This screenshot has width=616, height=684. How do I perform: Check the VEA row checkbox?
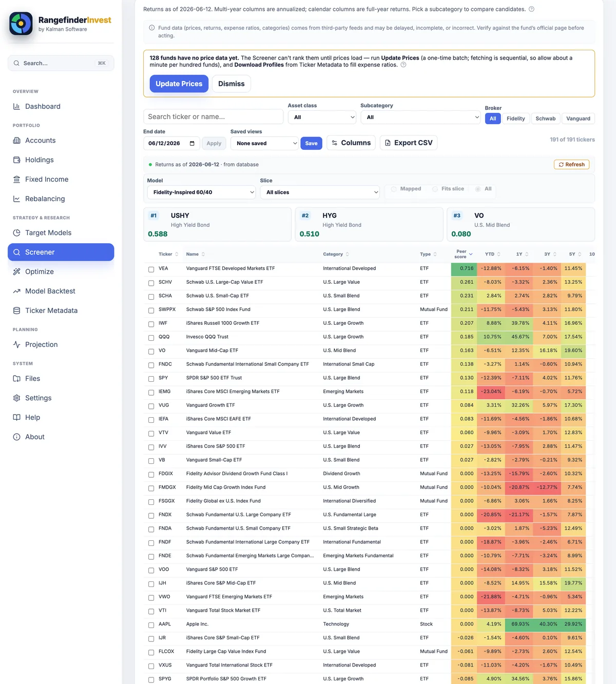pos(151,269)
